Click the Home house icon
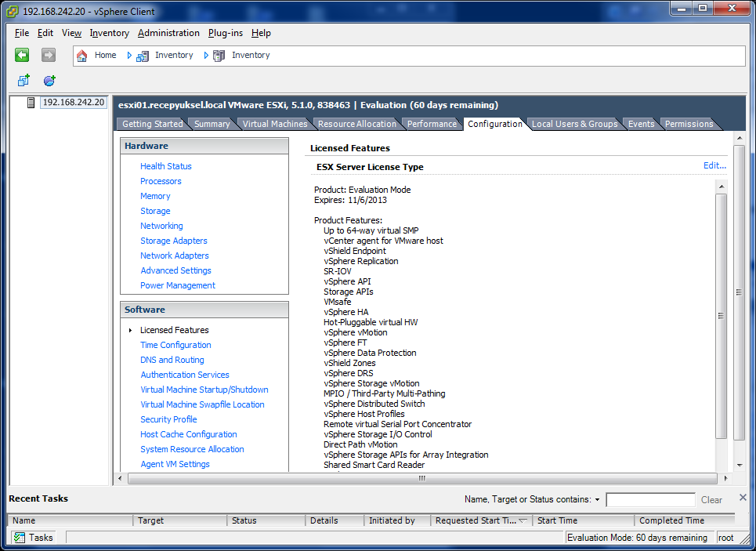 tap(82, 56)
